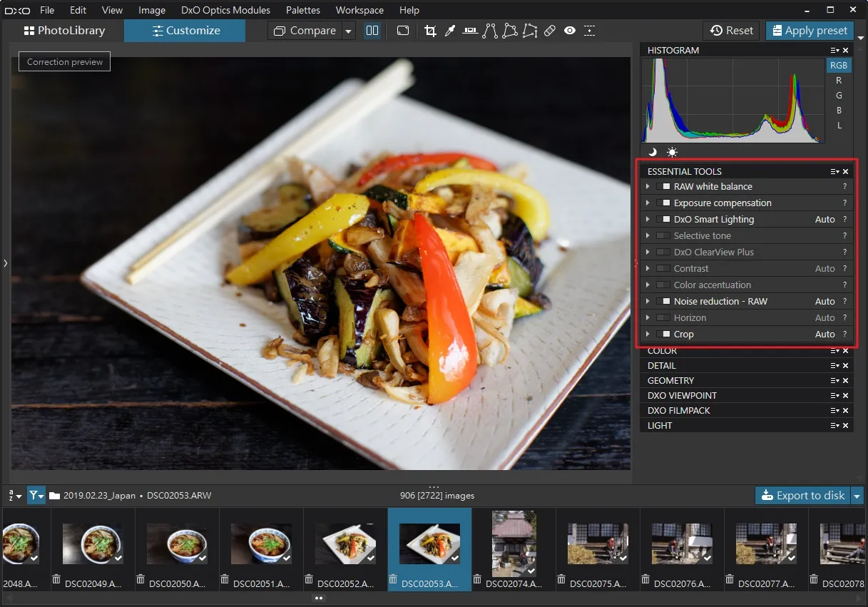Click the Apply preset button
Image resolution: width=868 pixels, height=607 pixels.
coord(810,31)
